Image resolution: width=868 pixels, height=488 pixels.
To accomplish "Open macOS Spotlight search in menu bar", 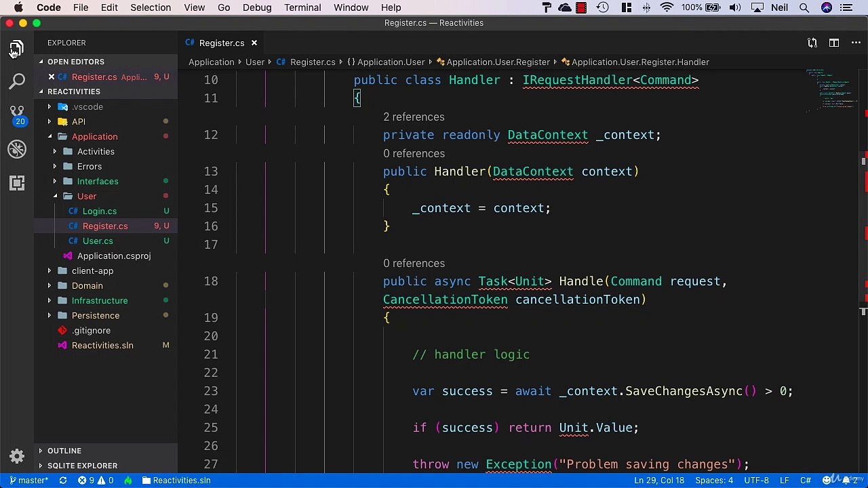I will click(804, 7).
